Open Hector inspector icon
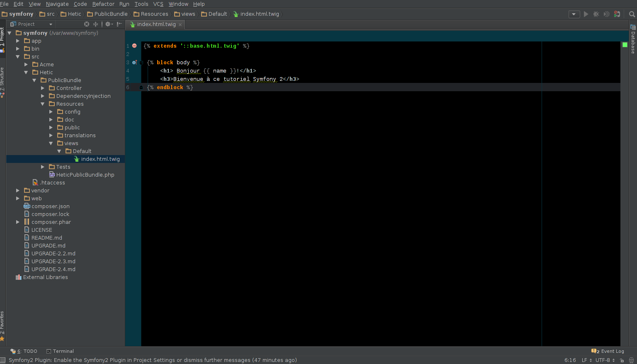Screen dimensions: 637x364 pyautogui.click(x=632, y=360)
